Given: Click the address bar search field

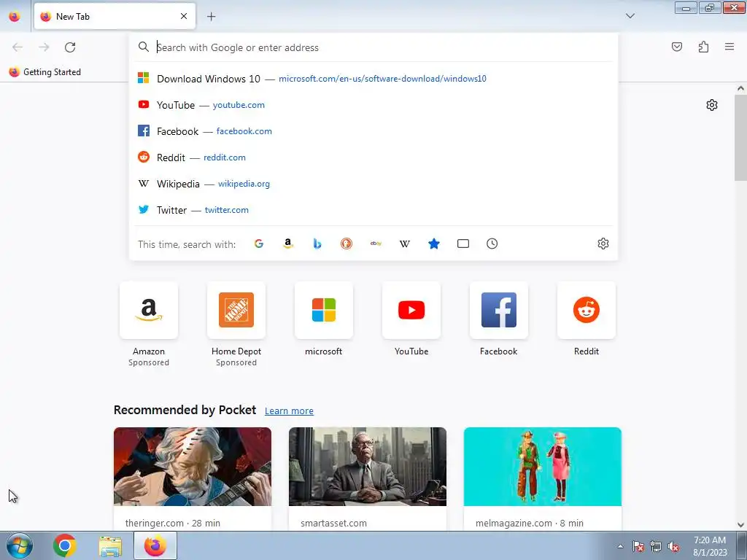Looking at the screenshot, I should [373, 47].
